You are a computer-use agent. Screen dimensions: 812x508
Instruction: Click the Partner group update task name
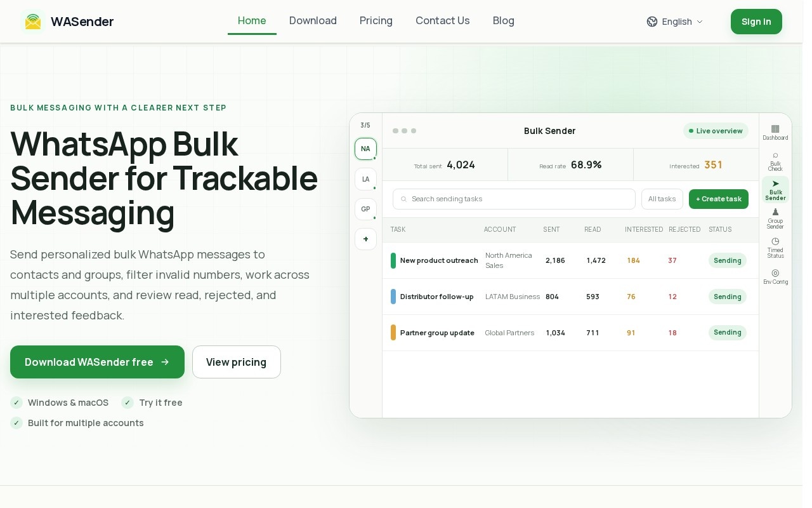pyautogui.click(x=437, y=333)
